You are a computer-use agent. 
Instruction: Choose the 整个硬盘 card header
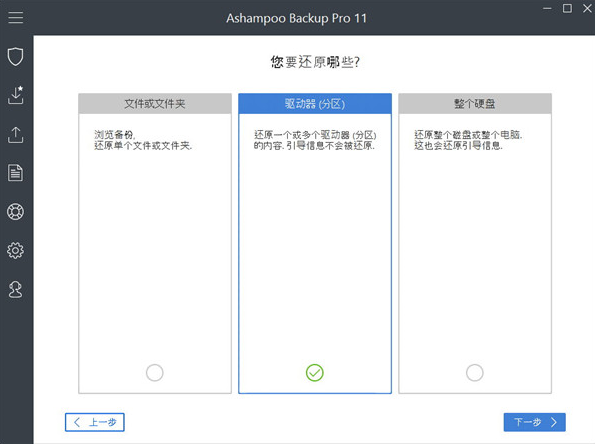pyautogui.click(x=475, y=104)
